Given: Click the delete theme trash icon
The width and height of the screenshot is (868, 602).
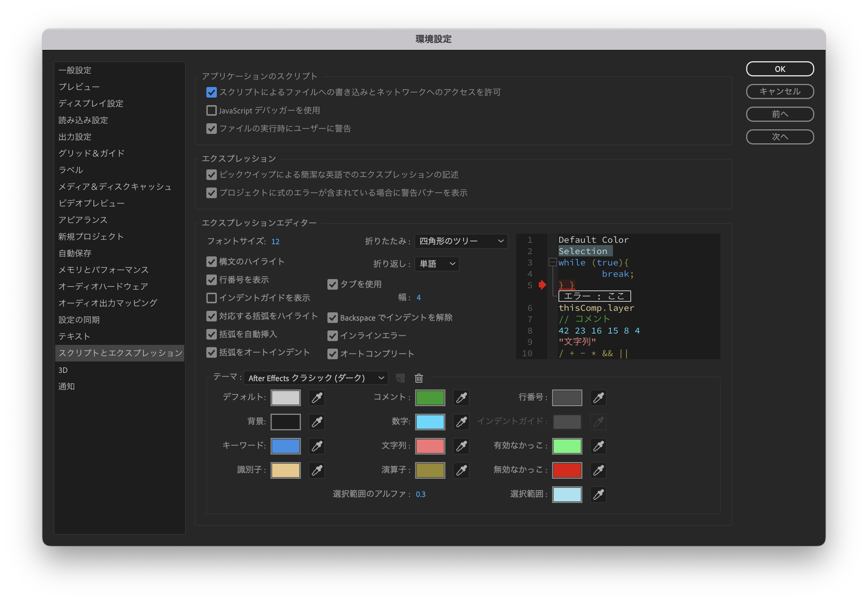Looking at the screenshot, I should point(420,379).
